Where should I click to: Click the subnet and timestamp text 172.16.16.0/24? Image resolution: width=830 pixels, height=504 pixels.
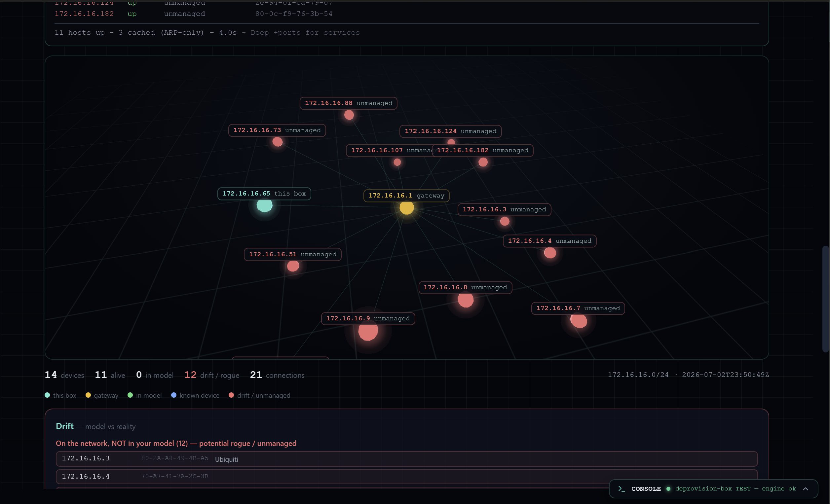click(688, 375)
